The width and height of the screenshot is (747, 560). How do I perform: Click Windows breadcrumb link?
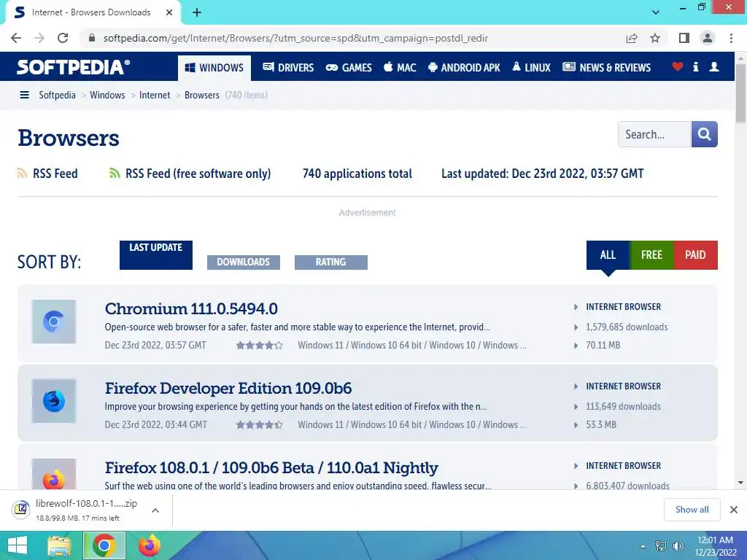tap(107, 95)
